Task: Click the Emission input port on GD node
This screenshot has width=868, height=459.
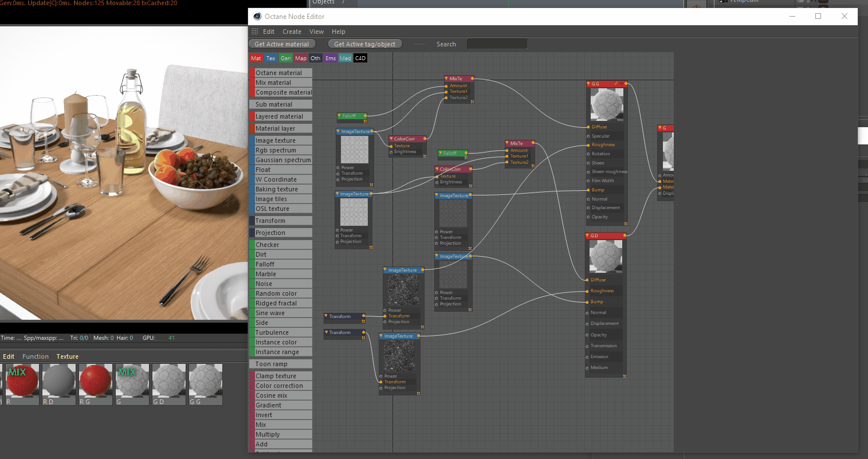Action: click(587, 357)
